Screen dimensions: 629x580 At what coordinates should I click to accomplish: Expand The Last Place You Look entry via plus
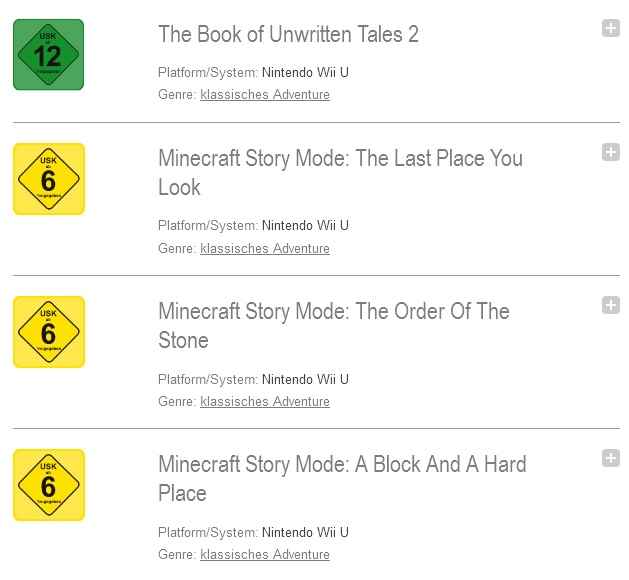coord(611,152)
